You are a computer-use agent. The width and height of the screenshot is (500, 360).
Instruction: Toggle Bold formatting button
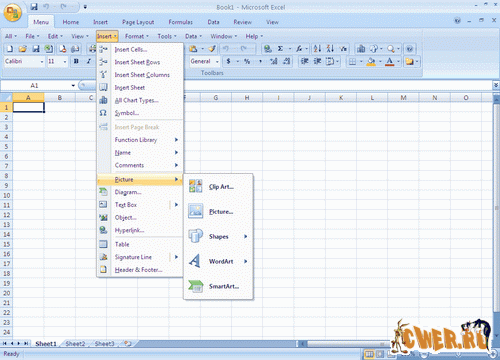pyautogui.click(x=76, y=61)
